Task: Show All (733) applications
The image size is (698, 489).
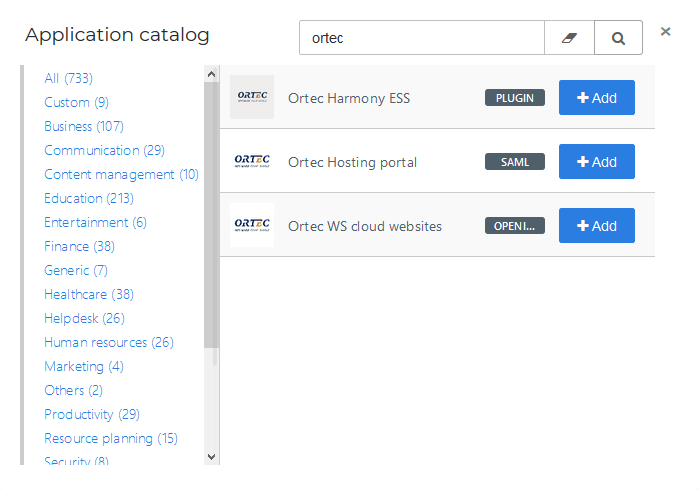Action: (69, 78)
